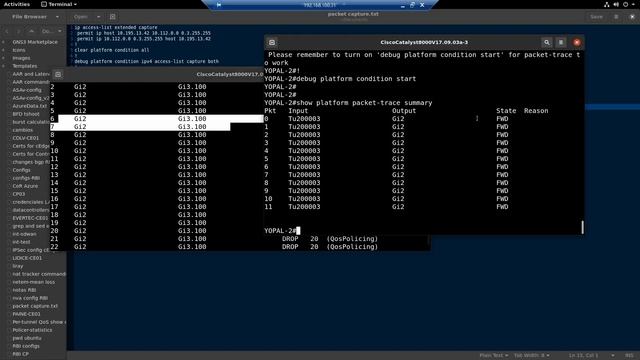Open the Tab Width dropdown in status bar
The image size is (640, 360).
531,356
